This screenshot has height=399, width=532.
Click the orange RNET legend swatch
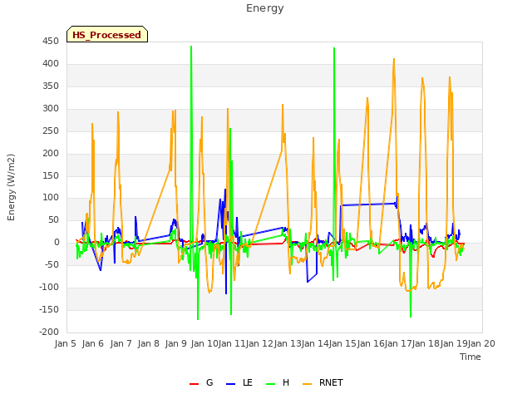pyautogui.click(x=307, y=384)
